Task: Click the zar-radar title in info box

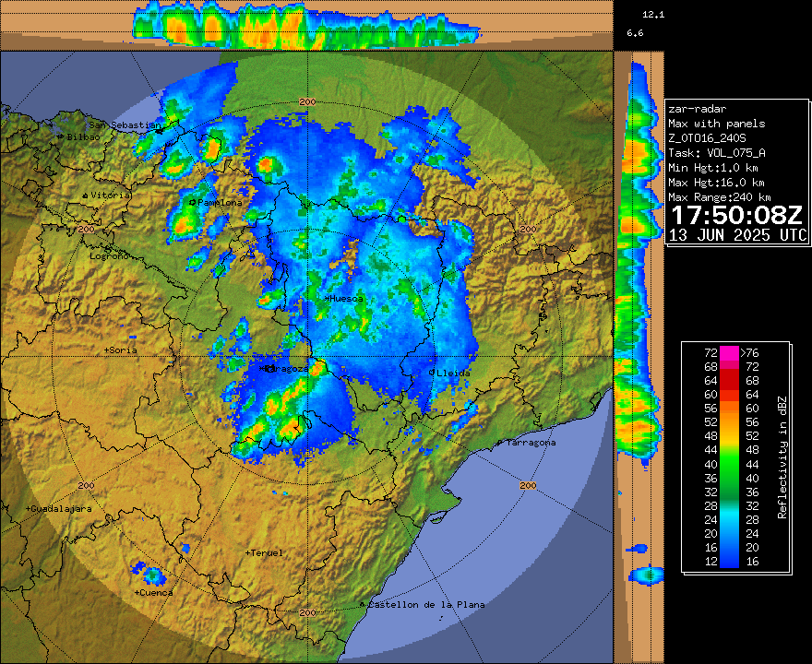Action: pyautogui.click(x=697, y=109)
